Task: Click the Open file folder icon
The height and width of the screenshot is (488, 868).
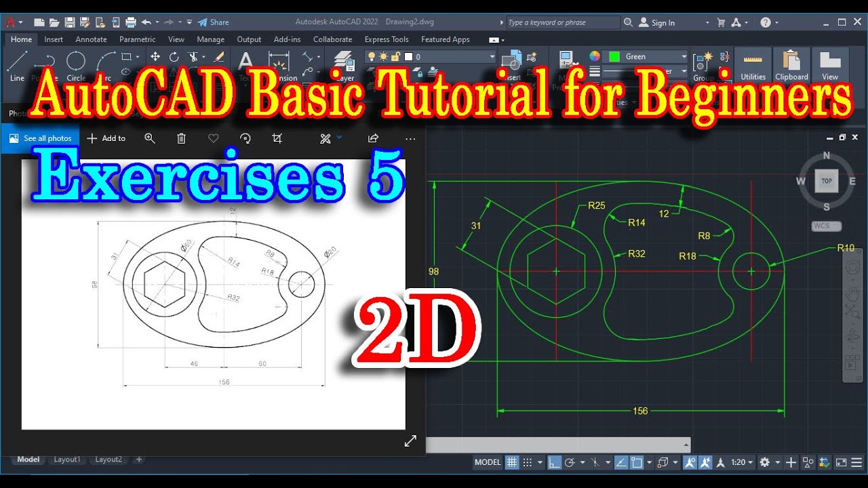Action: pyautogui.click(x=54, y=22)
